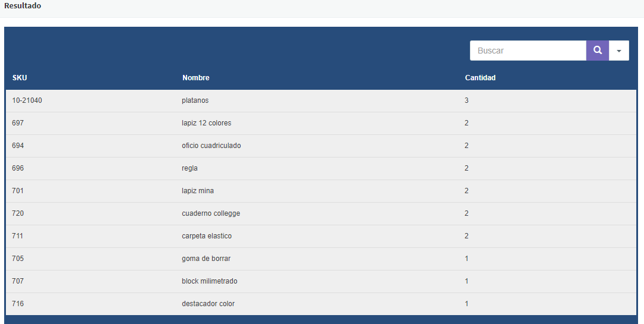Click quantity in regla row
644x324 pixels.
pyautogui.click(x=466, y=168)
